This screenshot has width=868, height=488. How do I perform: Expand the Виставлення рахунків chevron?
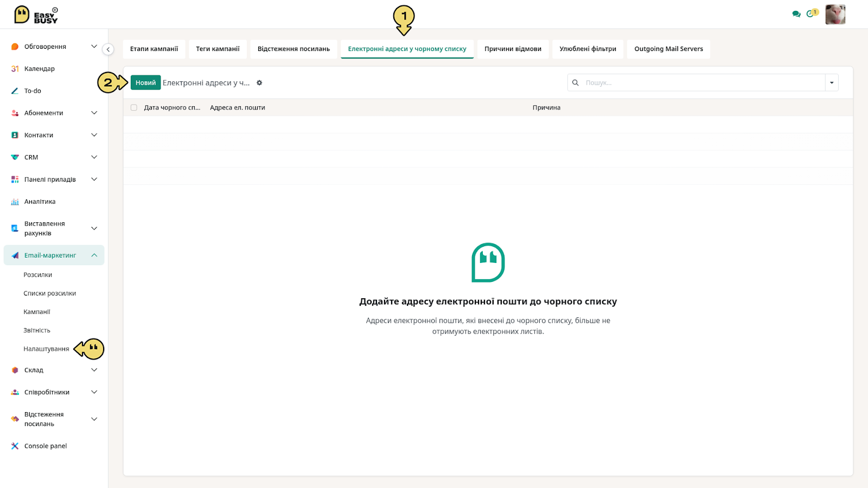(x=94, y=228)
